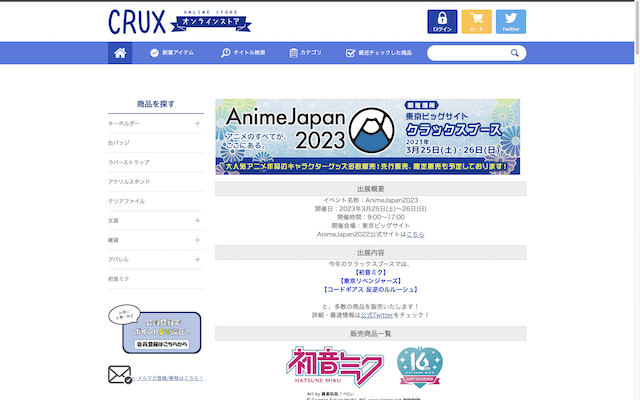Viewport: 640px width, 400px height.
Task: Open 新着アイテム in the navigation bar
Action: (174, 53)
